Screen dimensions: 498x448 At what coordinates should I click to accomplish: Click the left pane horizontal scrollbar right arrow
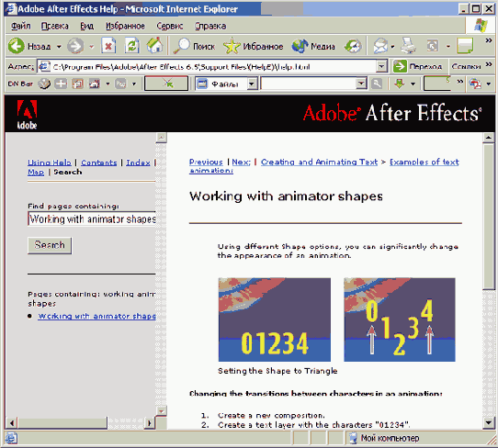tap(149, 423)
